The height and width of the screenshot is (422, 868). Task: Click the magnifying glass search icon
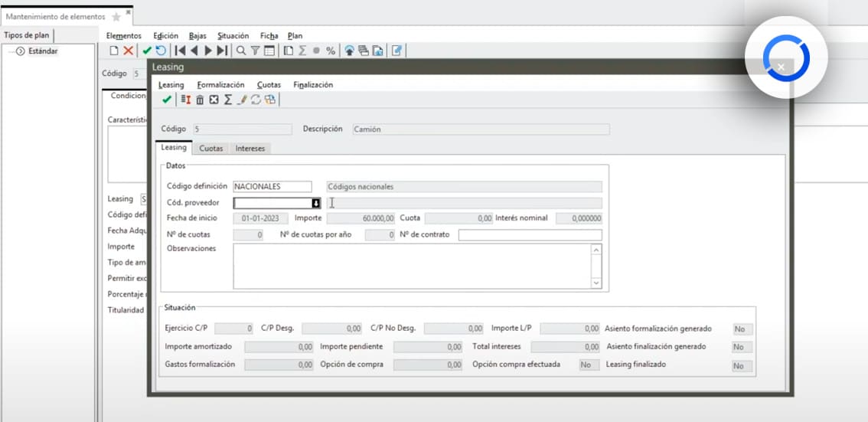point(241,51)
